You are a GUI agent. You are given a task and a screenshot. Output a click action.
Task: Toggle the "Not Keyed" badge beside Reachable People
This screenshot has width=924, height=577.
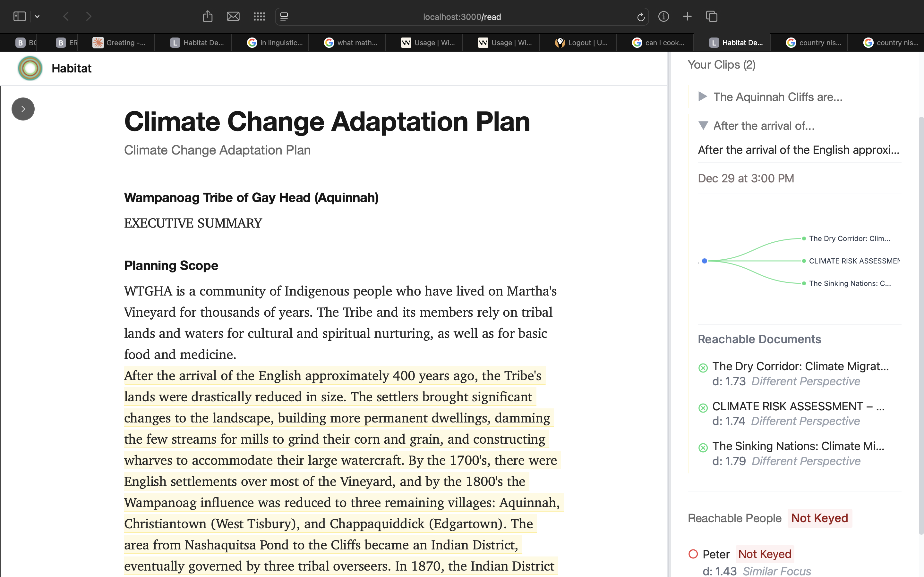pyautogui.click(x=819, y=518)
